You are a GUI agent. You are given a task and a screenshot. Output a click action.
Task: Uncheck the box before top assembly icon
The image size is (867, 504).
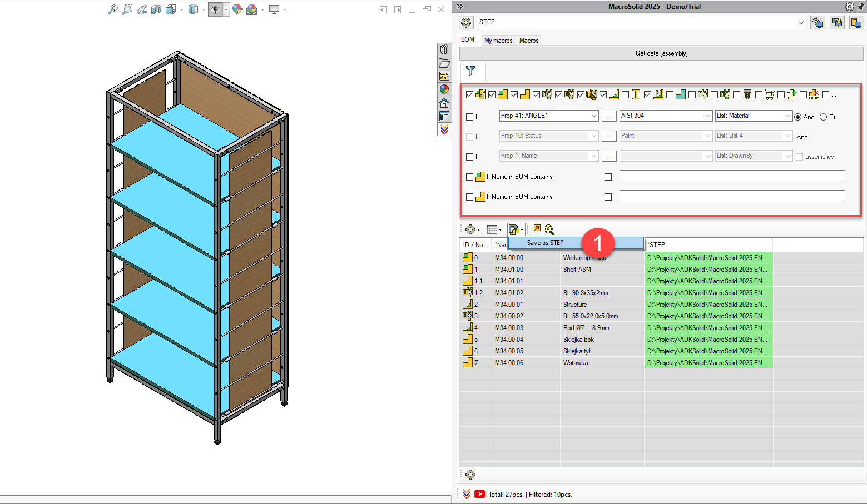[470, 95]
